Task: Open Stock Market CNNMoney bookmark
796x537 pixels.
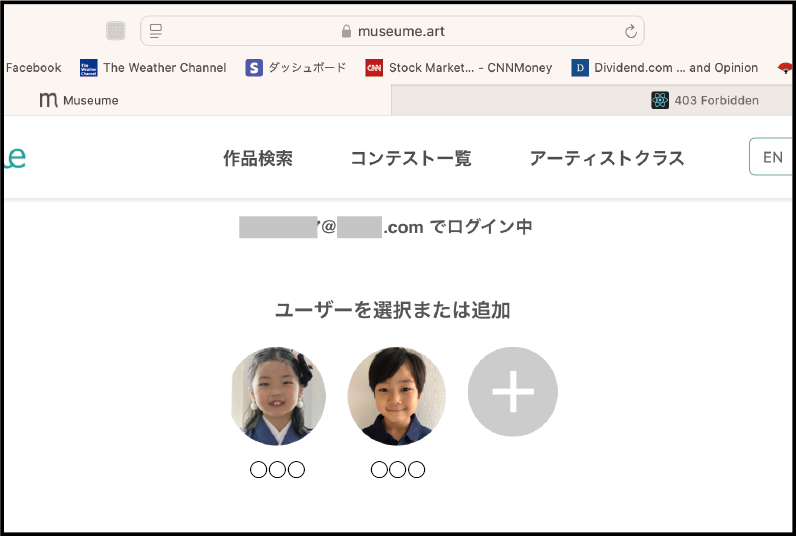Action: [x=470, y=68]
